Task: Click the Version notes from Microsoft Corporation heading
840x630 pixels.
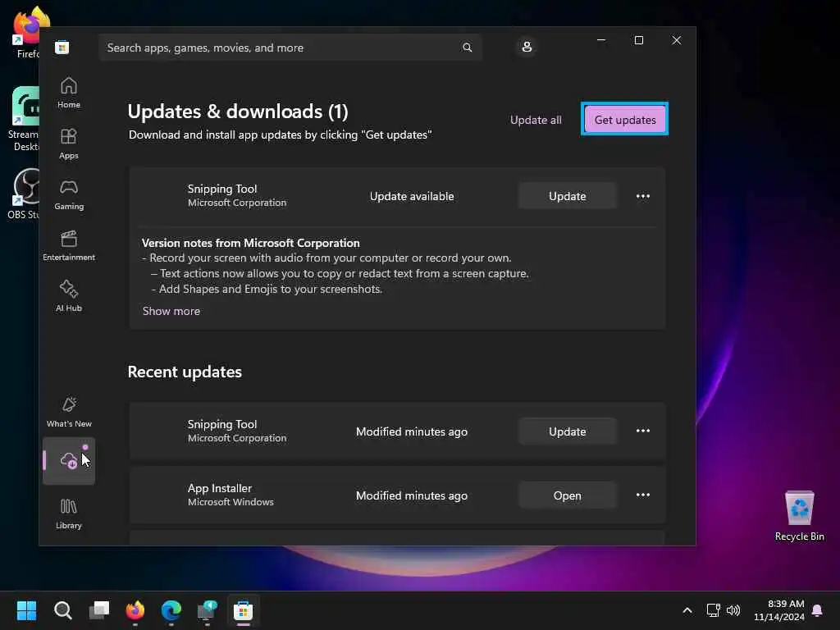Action: click(x=251, y=243)
